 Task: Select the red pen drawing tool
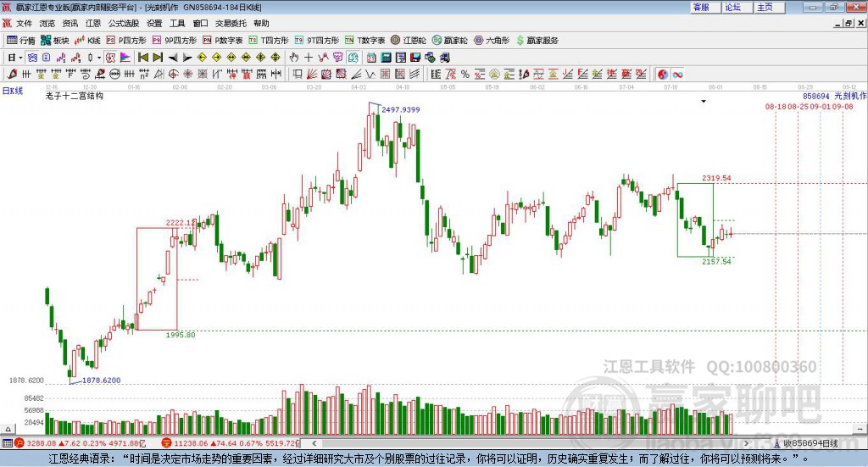[x=12, y=74]
